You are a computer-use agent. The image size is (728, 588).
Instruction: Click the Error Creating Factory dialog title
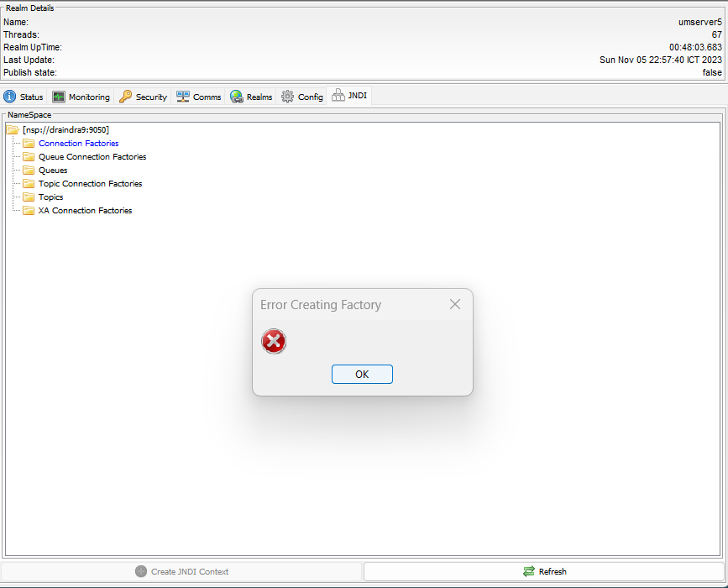321,305
